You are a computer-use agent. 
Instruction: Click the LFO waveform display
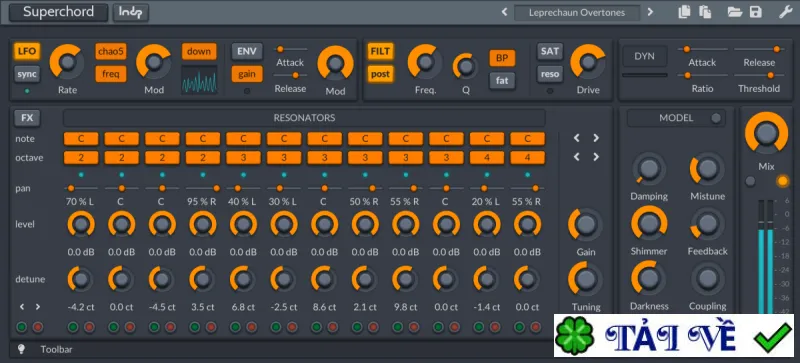[199, 80]
